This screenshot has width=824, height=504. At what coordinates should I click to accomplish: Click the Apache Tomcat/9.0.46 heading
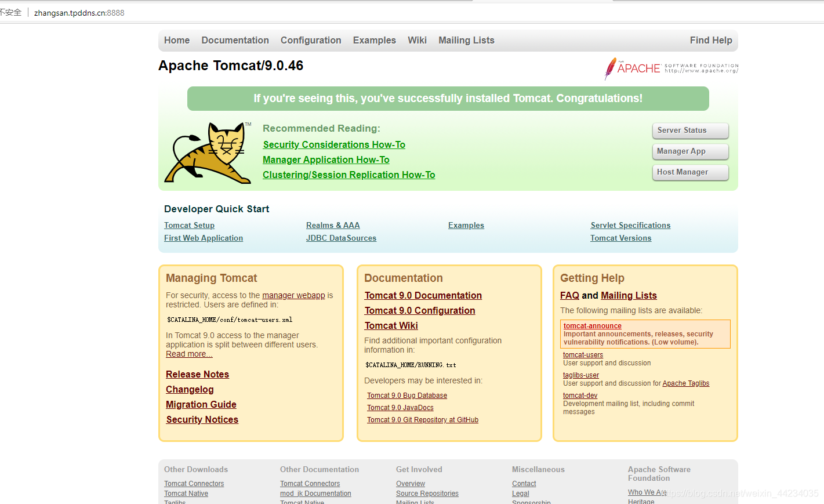[231, 66]
